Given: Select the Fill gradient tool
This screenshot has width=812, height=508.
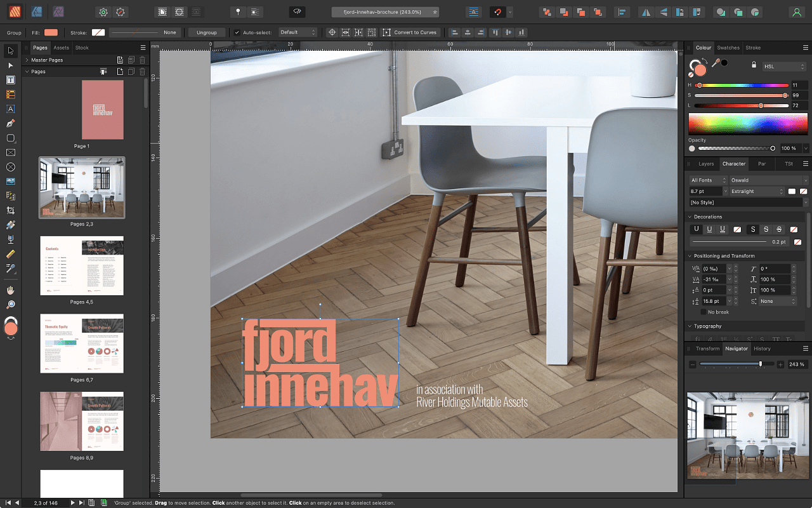Looking at the screenshot, I should tap(10, 225).
